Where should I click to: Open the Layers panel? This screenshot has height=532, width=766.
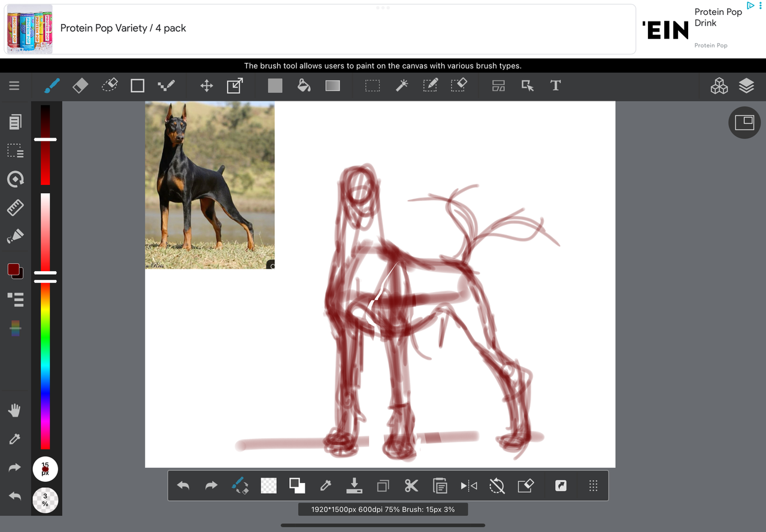pyautogui.click(x=746, y=86)
